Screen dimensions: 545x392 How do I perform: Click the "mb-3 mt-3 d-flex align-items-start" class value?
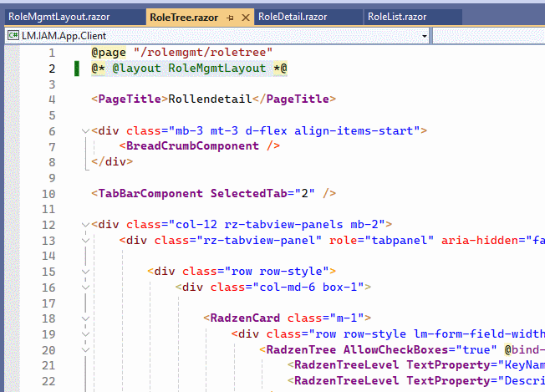point(294,130)
